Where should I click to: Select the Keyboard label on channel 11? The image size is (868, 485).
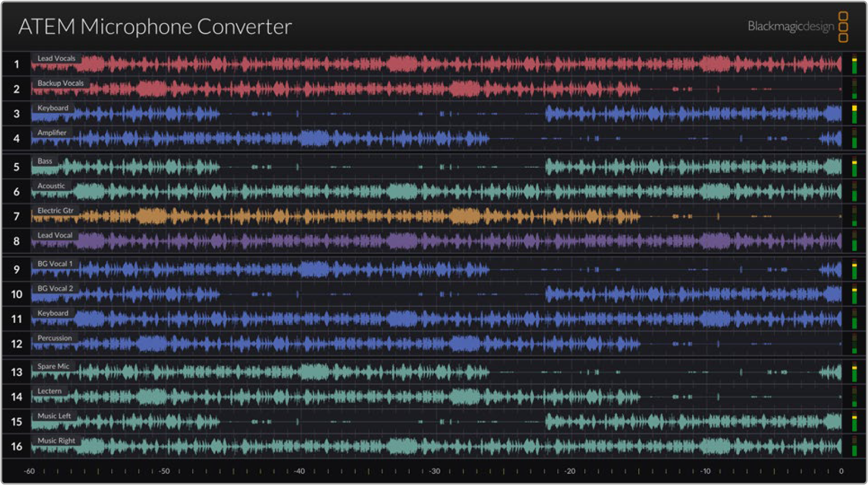click(52, 313)
